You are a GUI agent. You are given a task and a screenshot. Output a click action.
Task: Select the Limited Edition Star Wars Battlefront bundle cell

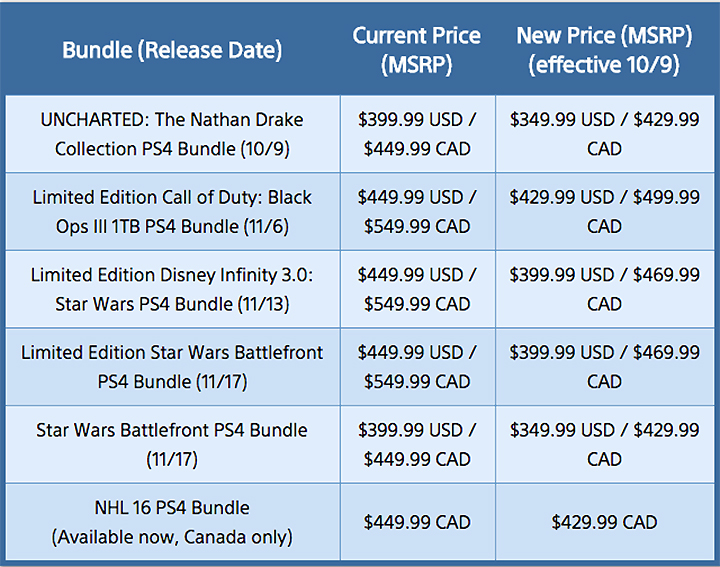[172, 367]
